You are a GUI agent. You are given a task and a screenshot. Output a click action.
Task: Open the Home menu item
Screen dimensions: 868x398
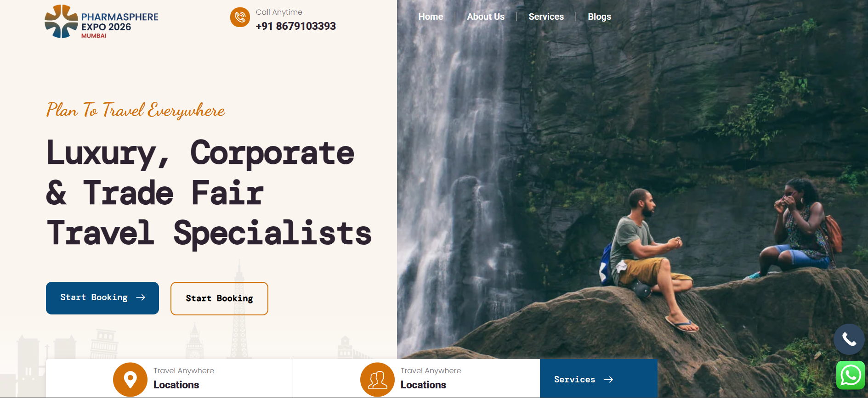click(x=431, y=17)
